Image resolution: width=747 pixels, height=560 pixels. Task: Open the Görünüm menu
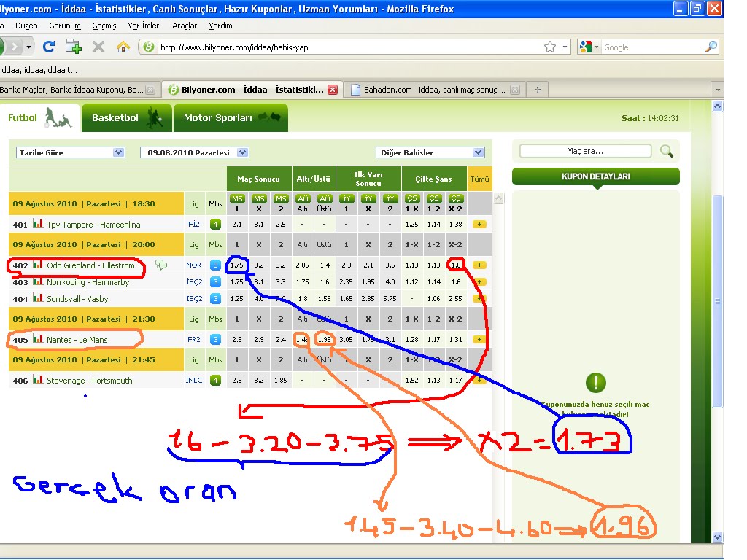click(x=65, y=26)
